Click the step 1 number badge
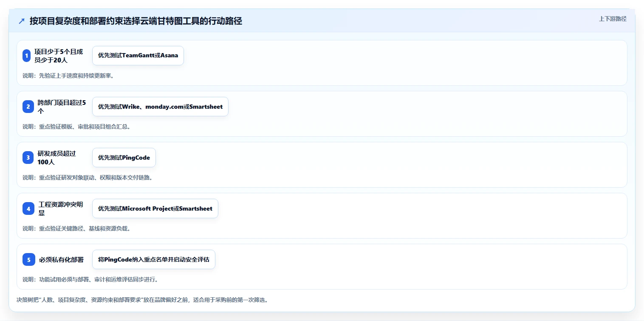This screenshot has width=644, height=321. (x=27, y=56)
